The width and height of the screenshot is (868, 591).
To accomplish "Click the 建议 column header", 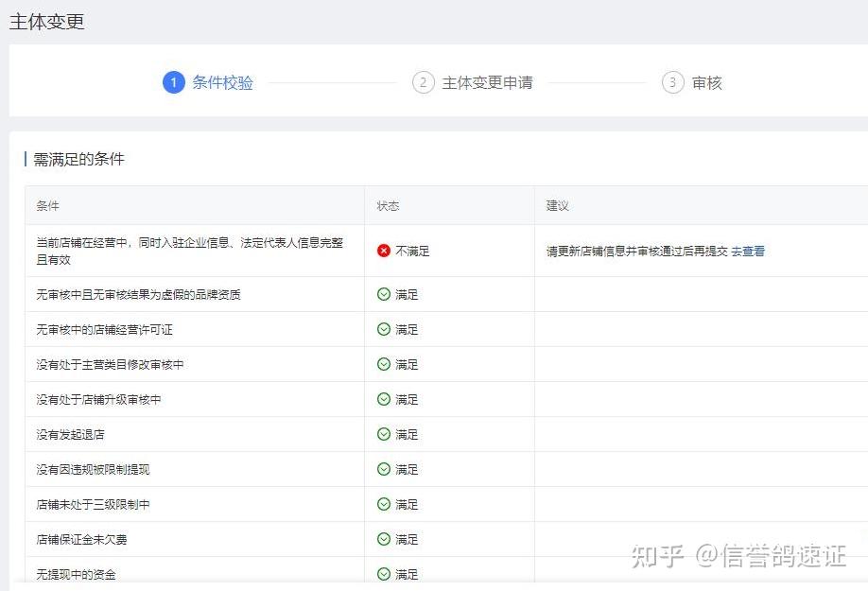I will (558, 206).
